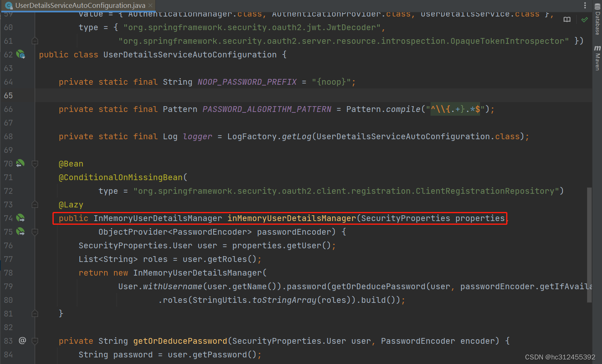Click the logger field name
This screenshot has height=364, width=602.
pos(197,136)
